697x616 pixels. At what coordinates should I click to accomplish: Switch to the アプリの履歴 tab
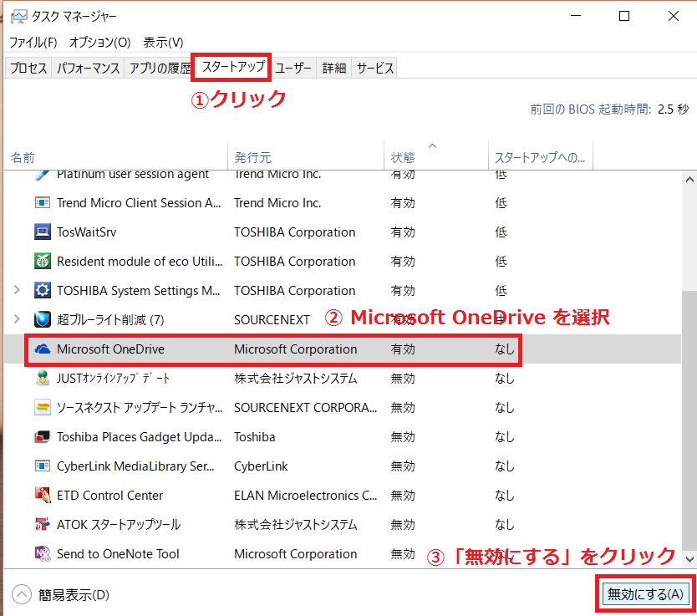tap(158, 68)
